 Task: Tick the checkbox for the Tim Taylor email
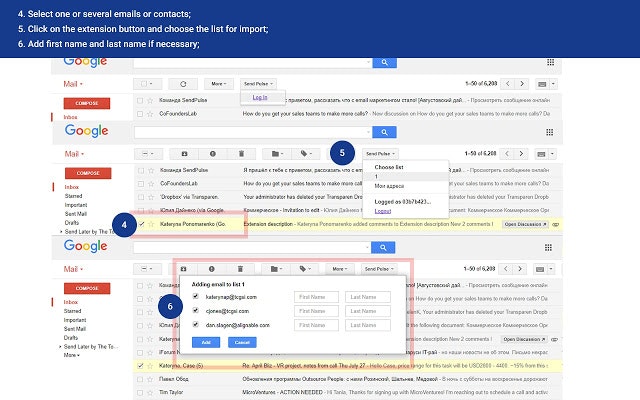(x=140, y=392)
